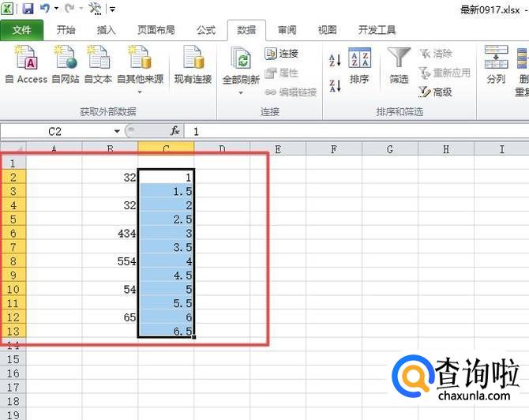Image resolution: width=529 pixels, height=420 pixels.
Task: Sort ascending with the A-Z icon
Action: click(x=335, y=60)
